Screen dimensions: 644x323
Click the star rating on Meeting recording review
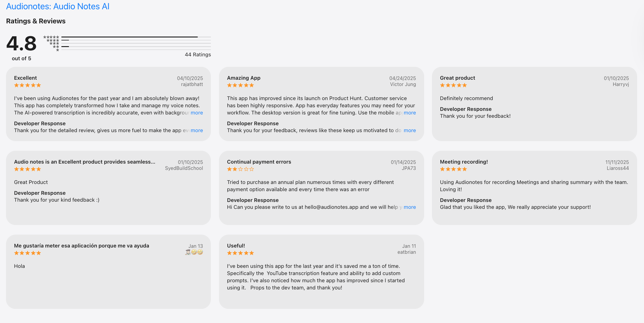coord(453,169)
